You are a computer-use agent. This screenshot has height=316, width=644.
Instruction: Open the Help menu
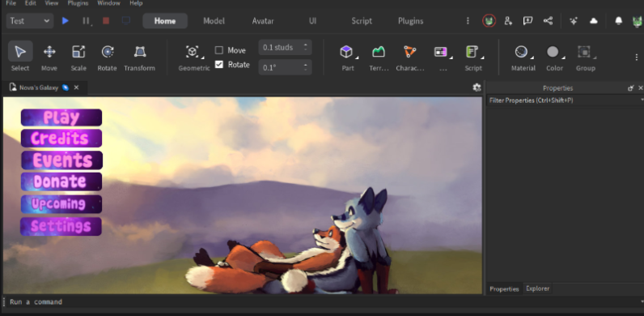pyautogui.click(x=136, y=3)
